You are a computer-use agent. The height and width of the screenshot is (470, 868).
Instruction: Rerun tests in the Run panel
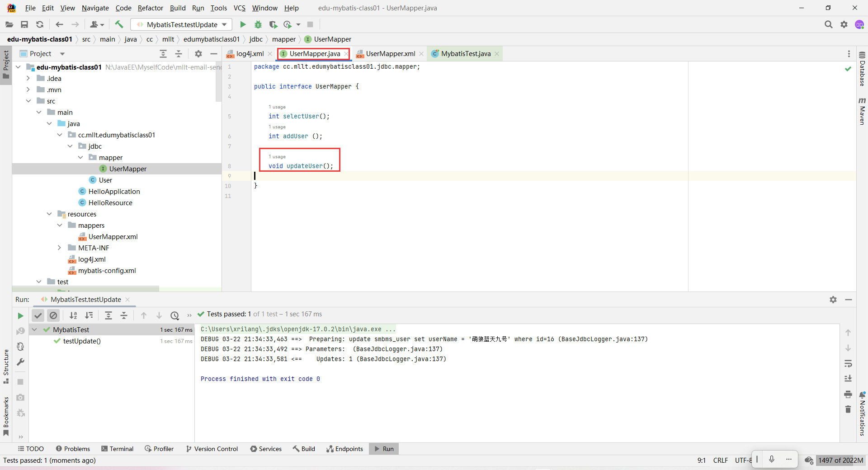point(20,315)
